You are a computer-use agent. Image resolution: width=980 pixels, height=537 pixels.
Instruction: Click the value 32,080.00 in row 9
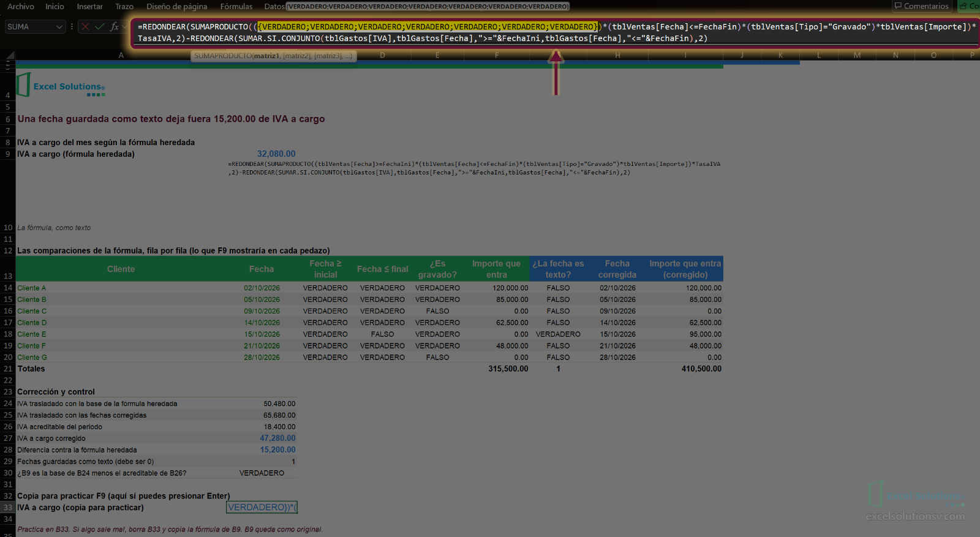pos(276,154)
